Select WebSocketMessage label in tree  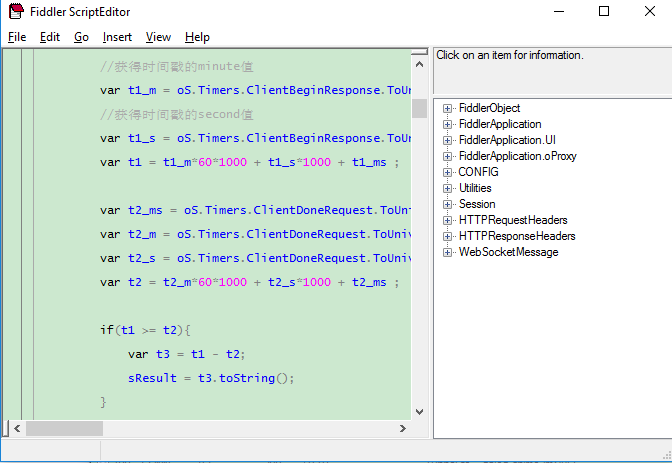[508, 252]
